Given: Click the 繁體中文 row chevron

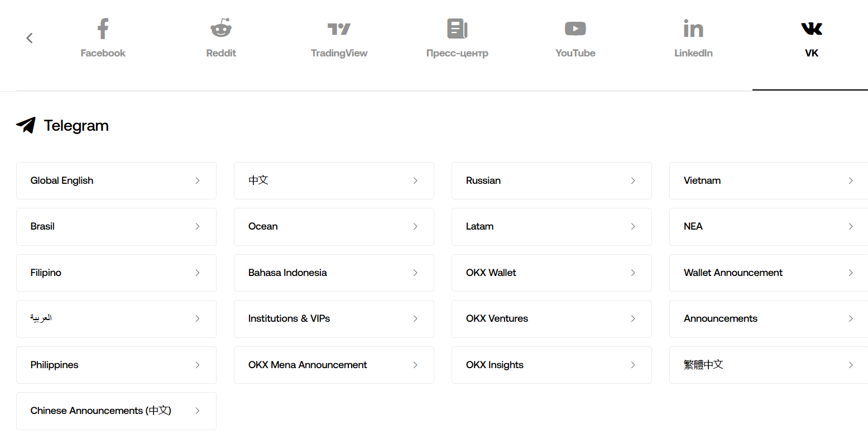Looking at the screenshot, I should click(851, 365).
